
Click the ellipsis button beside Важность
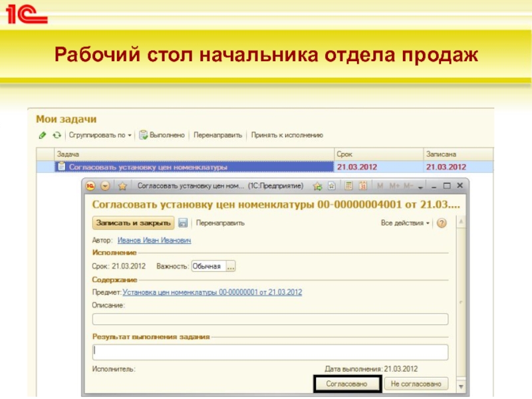[x=231, y=267]
